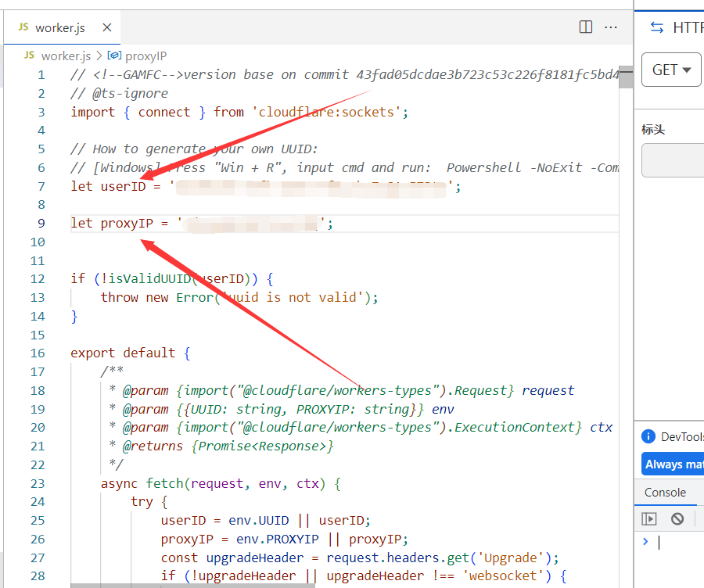Click the DevTools blue info icon
Image resolution: width=704 pixels, height=588 pixels.
(648, 437)
